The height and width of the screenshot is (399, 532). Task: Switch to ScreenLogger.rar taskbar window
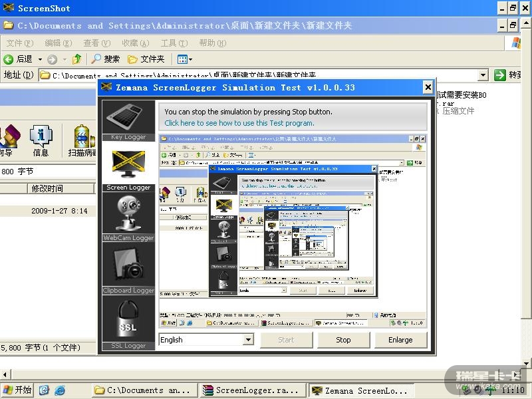(251, 390)
